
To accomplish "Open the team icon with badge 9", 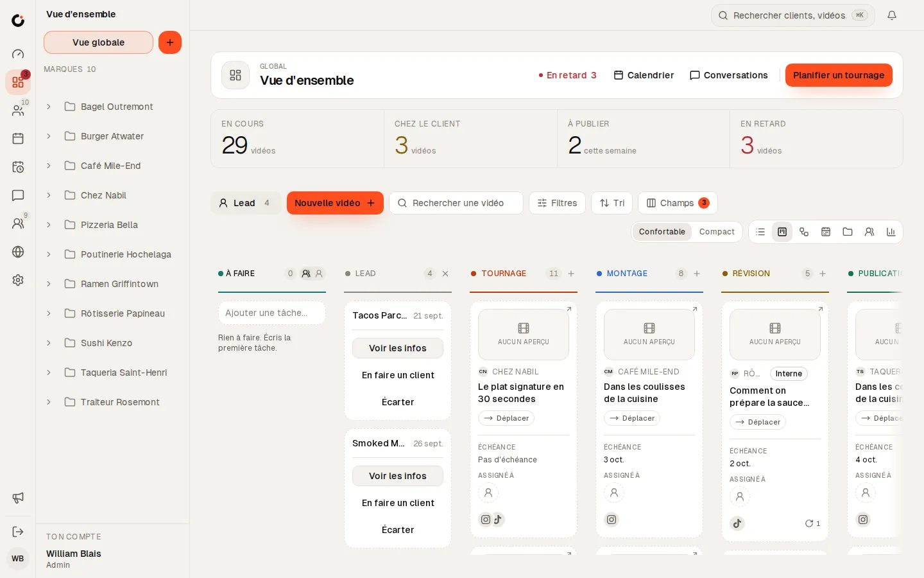I will (18, 223).
